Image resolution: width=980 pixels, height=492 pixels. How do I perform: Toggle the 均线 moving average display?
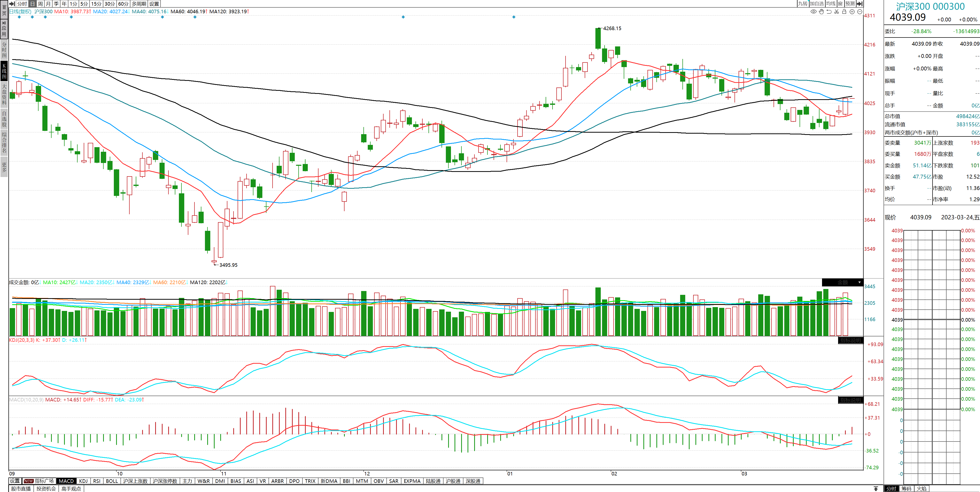tap(831, 4)
